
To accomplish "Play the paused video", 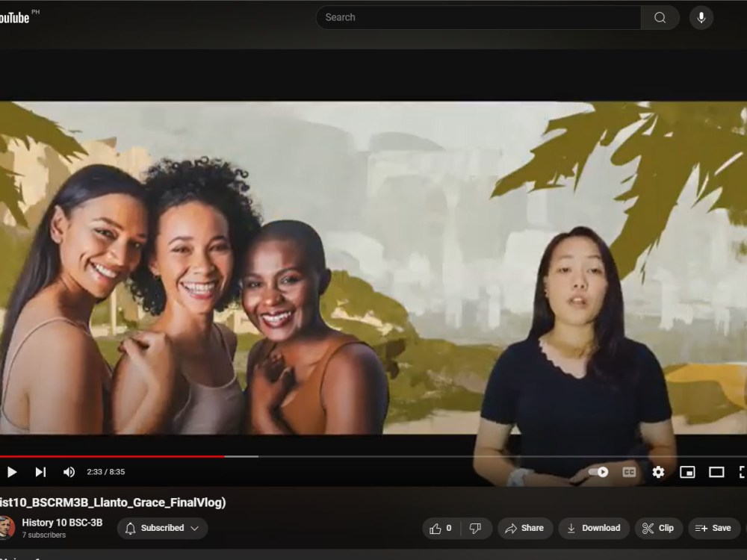I will tap(12, 472).
